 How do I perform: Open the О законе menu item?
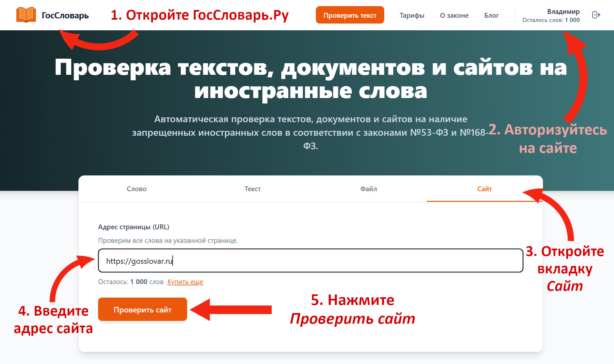(454, 15)
